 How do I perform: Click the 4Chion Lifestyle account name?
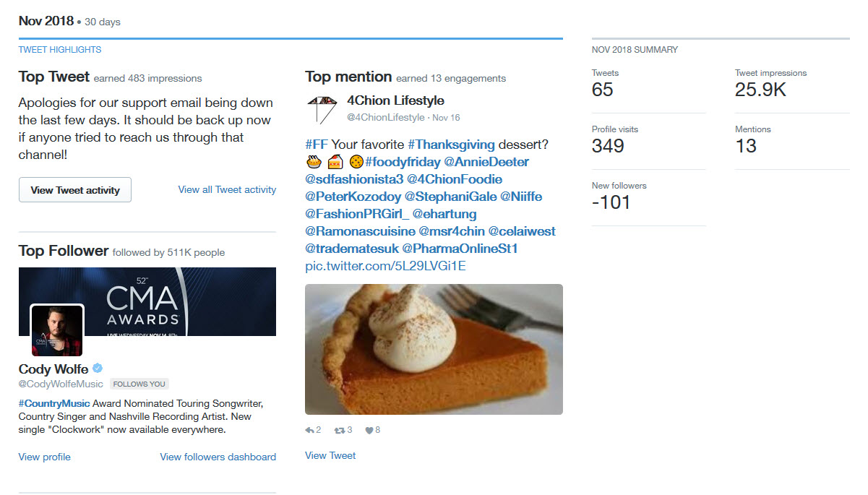click(395, 100)
